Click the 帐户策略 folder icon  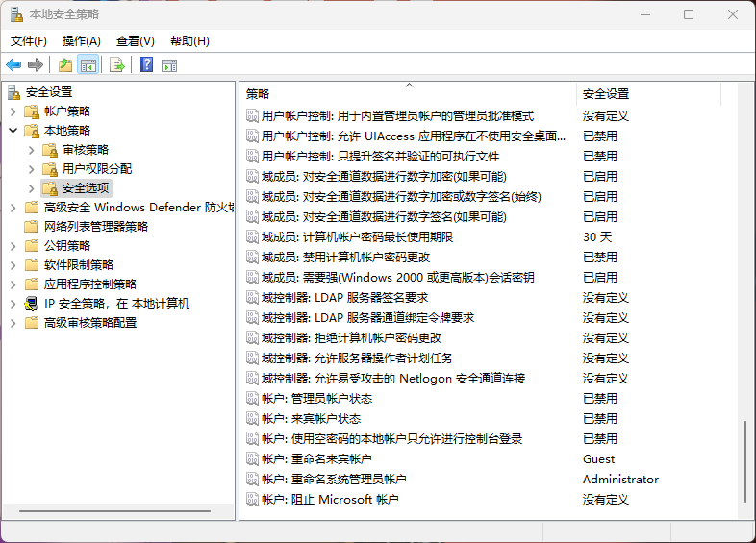(x=32, y=111)
